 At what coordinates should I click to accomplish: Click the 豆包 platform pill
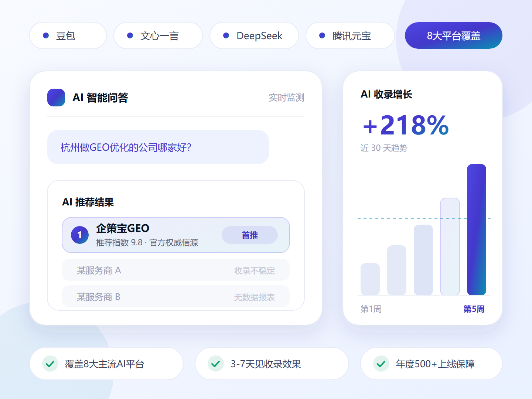(68, 35)
